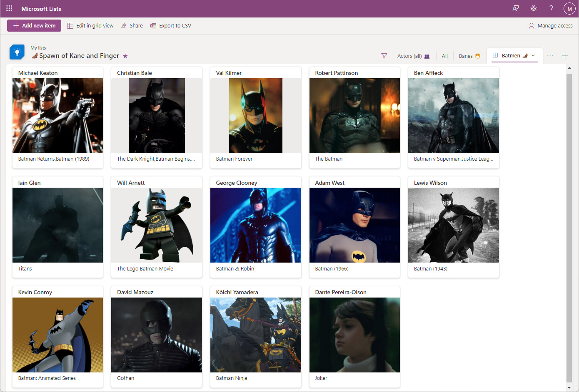Click Edit in grid view
This screenshot has width=579, height=392.
tap(90, 25)
